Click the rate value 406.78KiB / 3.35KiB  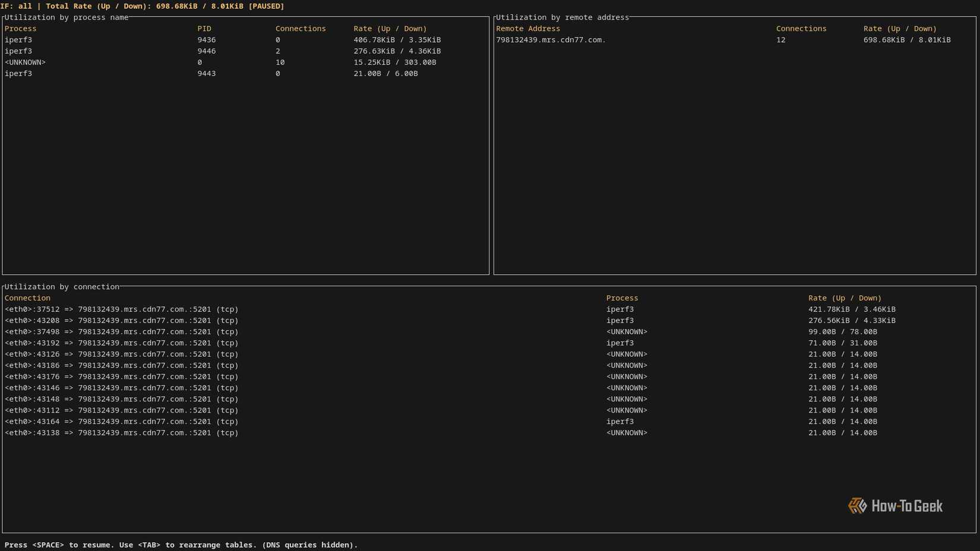(397, 40)
